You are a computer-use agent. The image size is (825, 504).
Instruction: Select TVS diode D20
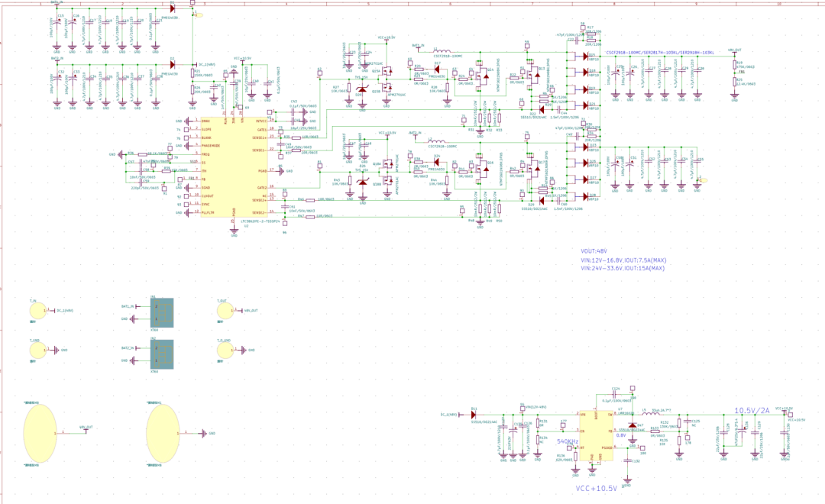[x=363, y=89]
